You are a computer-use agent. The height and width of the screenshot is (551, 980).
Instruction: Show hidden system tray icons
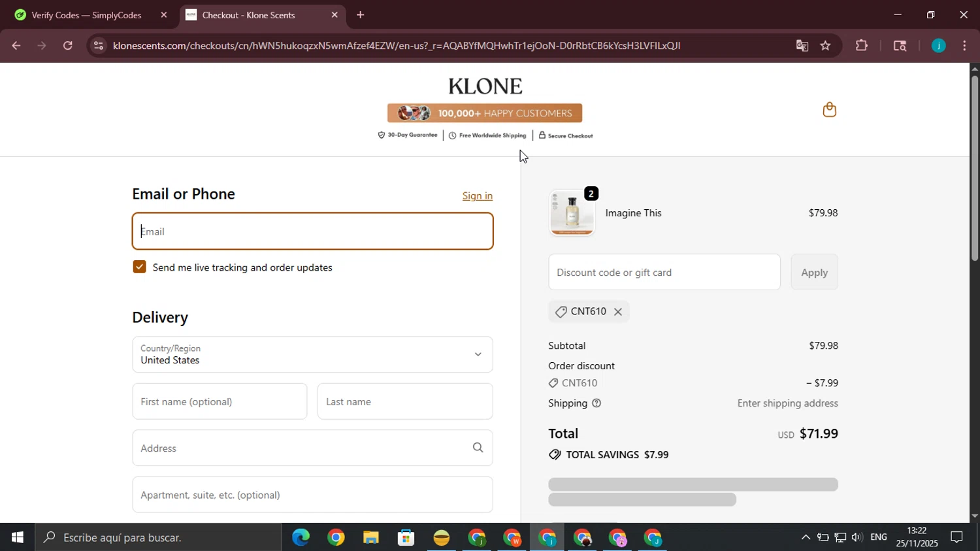(806, 537)
